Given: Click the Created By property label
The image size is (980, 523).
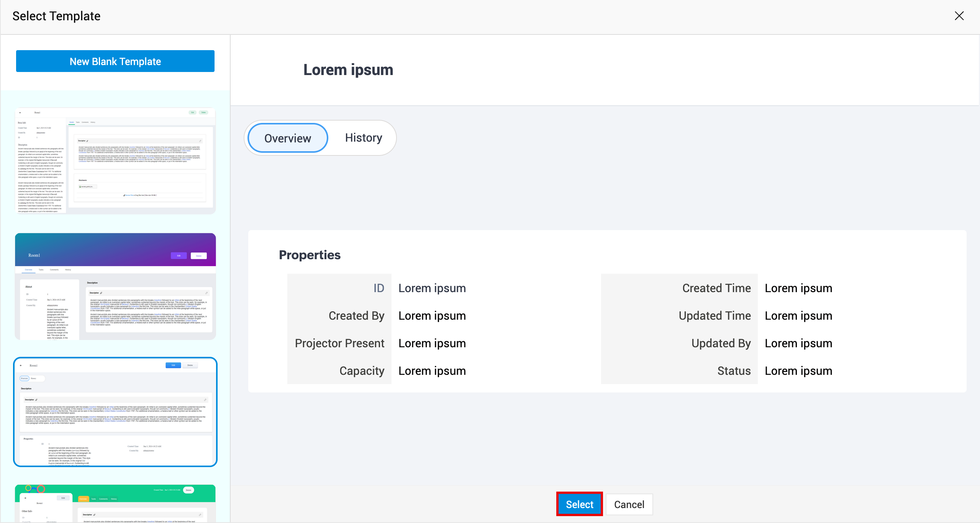Looking at the screenshot, I should (x=356, y=315).
